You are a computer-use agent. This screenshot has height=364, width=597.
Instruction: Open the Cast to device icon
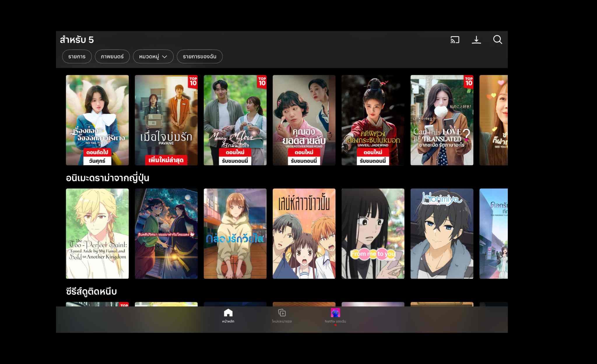(x=455, y=40)
